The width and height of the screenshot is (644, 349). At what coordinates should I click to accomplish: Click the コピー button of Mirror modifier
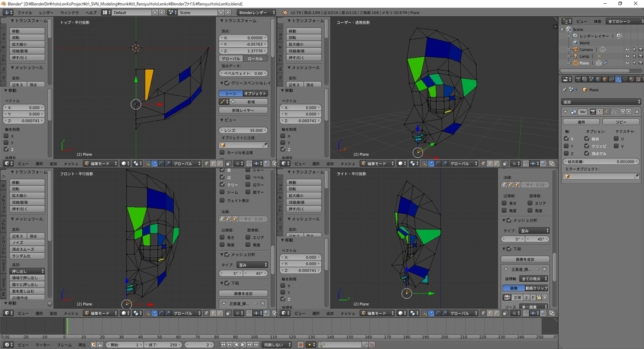(x=621, y=122)
